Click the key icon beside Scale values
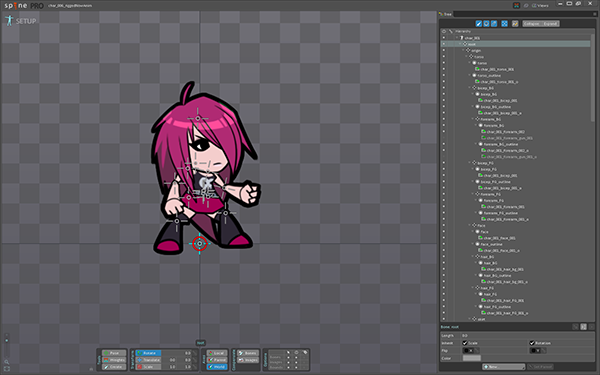 pos(195,367)
